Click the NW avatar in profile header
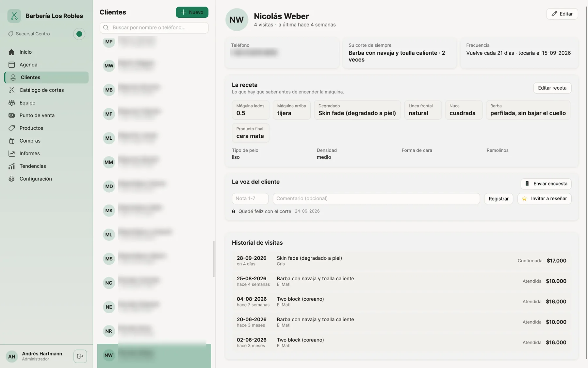The height and width of the screenshot is (368, 588). 237,20
